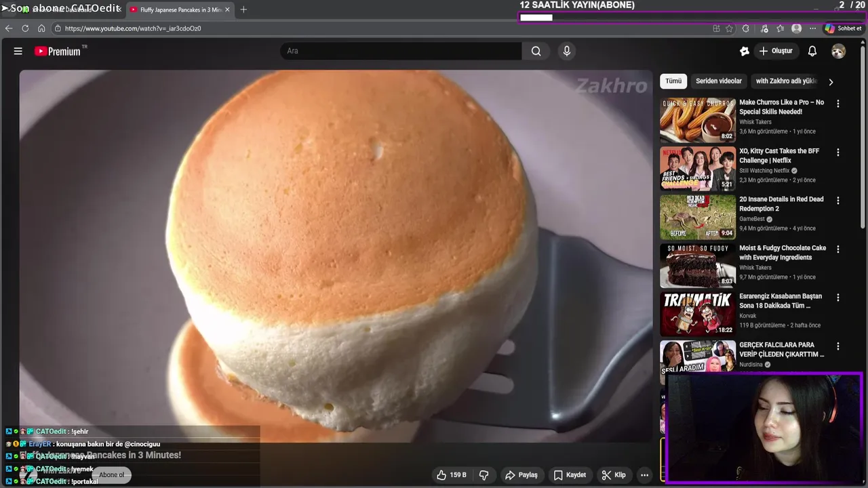Open Moist & Fudgy Chocolate Cake title

pos(783,253)
